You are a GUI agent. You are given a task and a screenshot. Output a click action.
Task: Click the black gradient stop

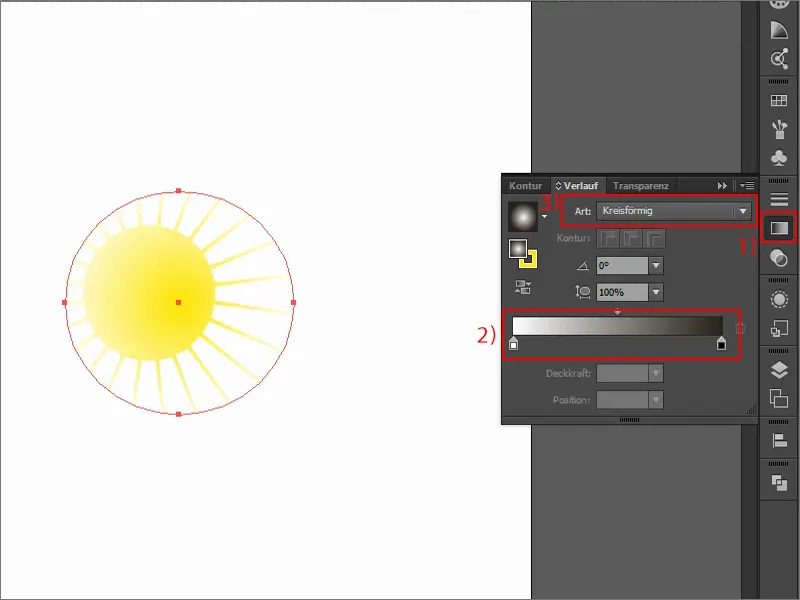point(721,343)
